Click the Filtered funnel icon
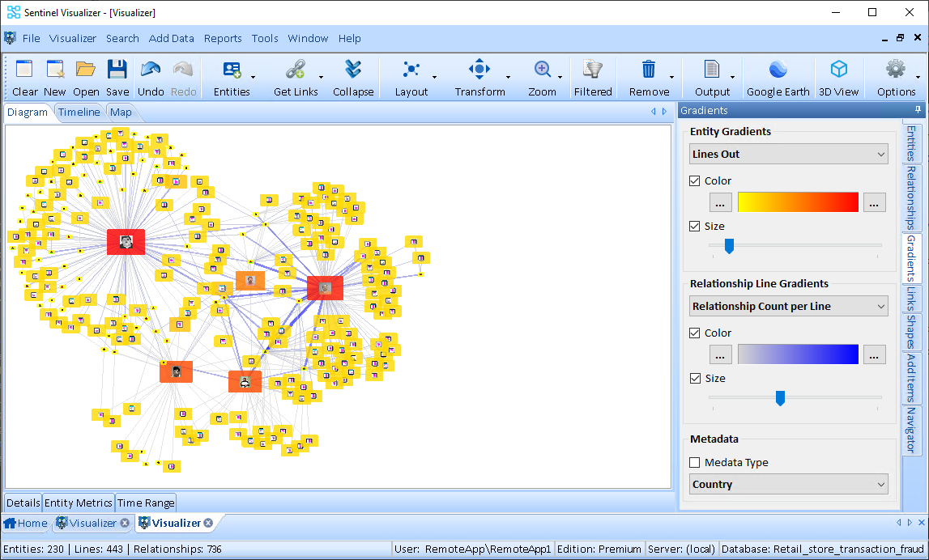 click(x=593, y=70)
